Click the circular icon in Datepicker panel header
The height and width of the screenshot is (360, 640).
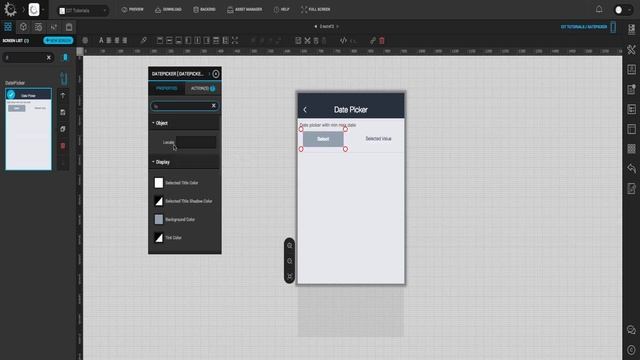pos(216,74)
